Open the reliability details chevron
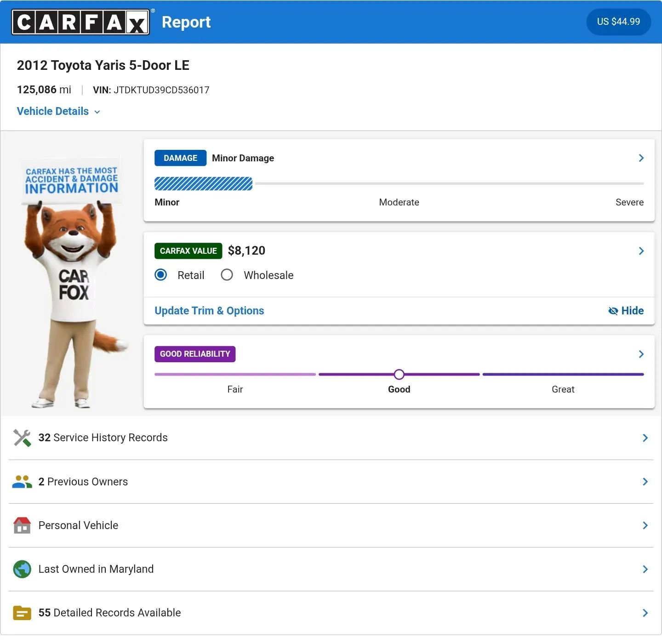The height and width of the screenshot is (644, 662). pyautogui.click(x=641, y=354)
